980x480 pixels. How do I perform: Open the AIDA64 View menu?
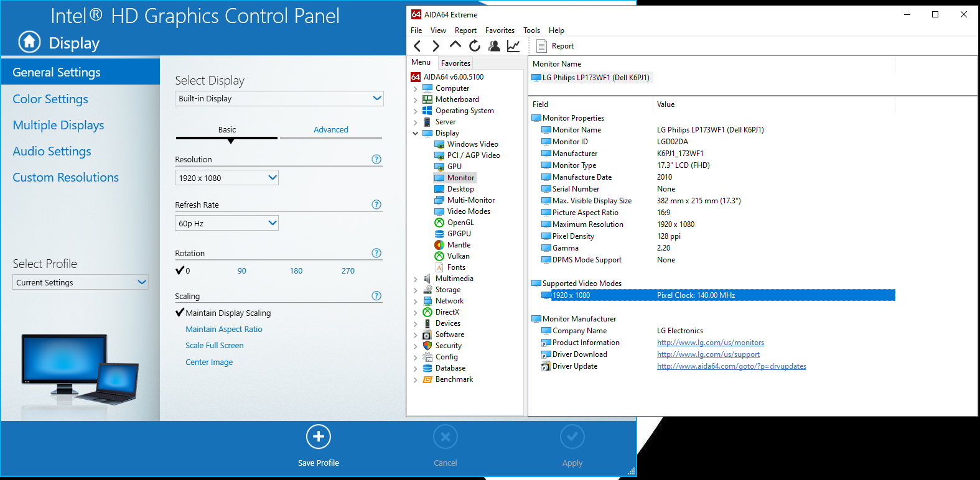[x=438, y=30]
